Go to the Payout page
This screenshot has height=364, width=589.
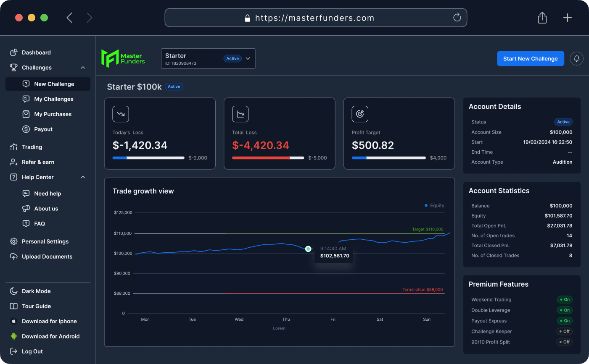[x=43, y=129]
